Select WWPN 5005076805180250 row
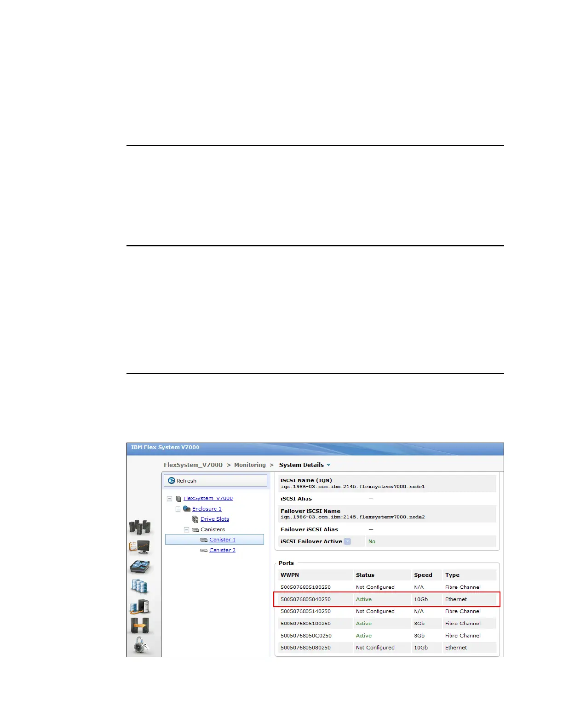 click(387, 587)
